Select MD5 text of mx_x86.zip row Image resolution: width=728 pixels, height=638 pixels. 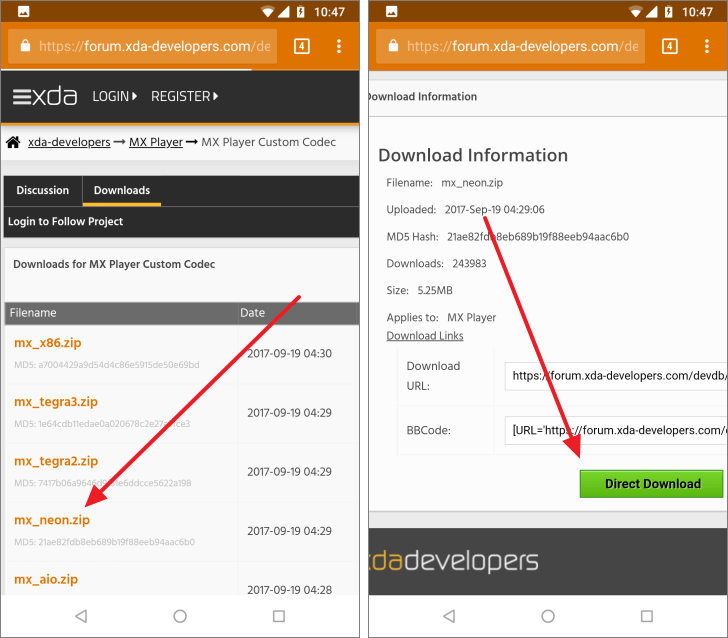(107, 365)
